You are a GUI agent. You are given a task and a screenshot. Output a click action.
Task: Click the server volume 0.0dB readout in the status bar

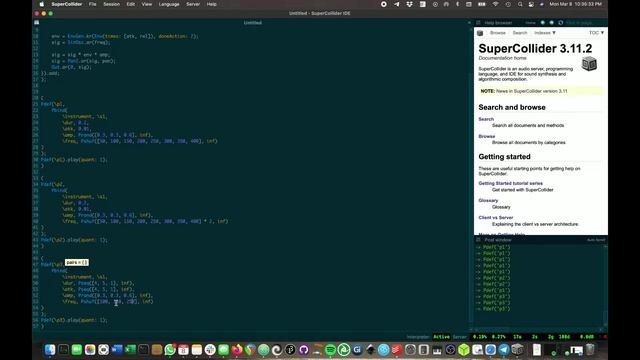point(587,337)
